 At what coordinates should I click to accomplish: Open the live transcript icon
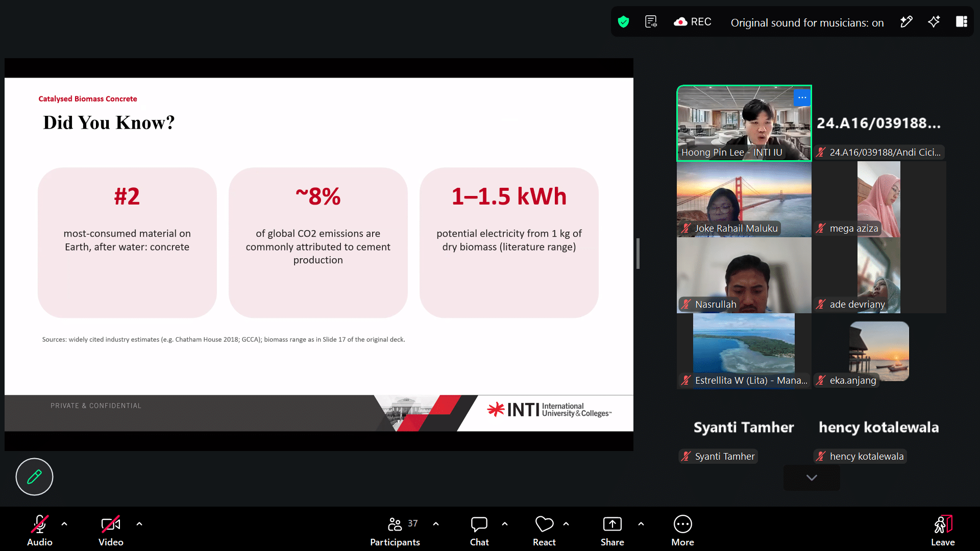click(x=651, y=22)
